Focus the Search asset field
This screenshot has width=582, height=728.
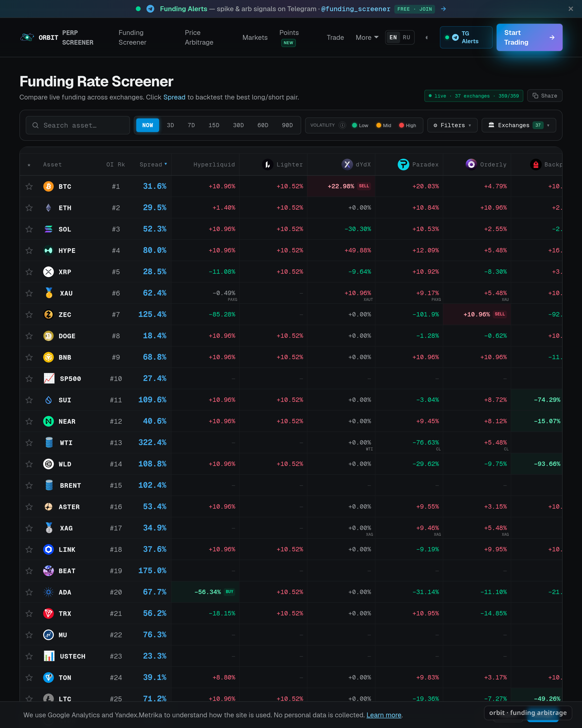78,125
